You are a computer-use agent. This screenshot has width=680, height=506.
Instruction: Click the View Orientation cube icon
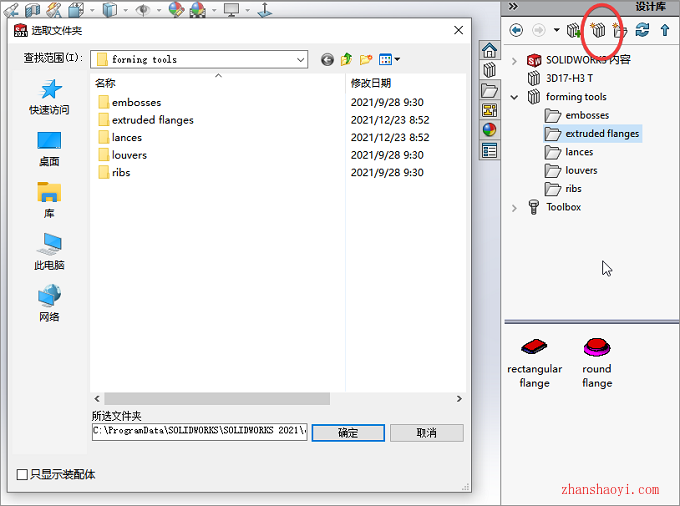(76, 10)
